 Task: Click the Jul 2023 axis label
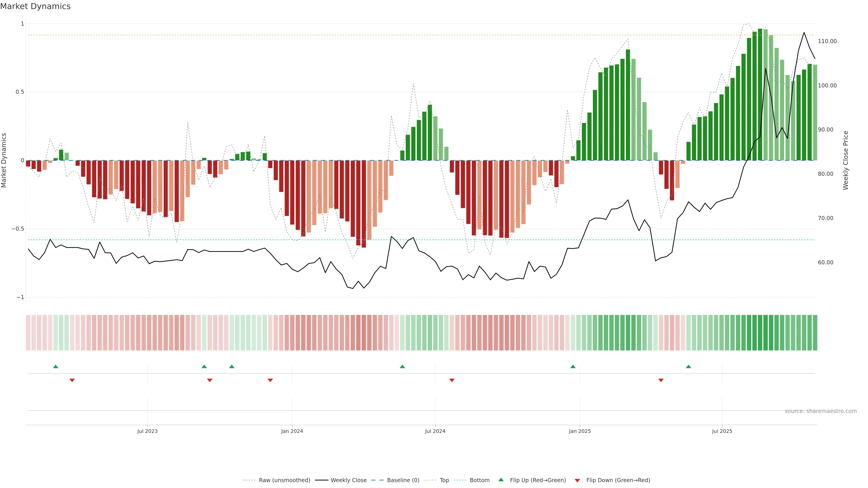tap(147, 431)
